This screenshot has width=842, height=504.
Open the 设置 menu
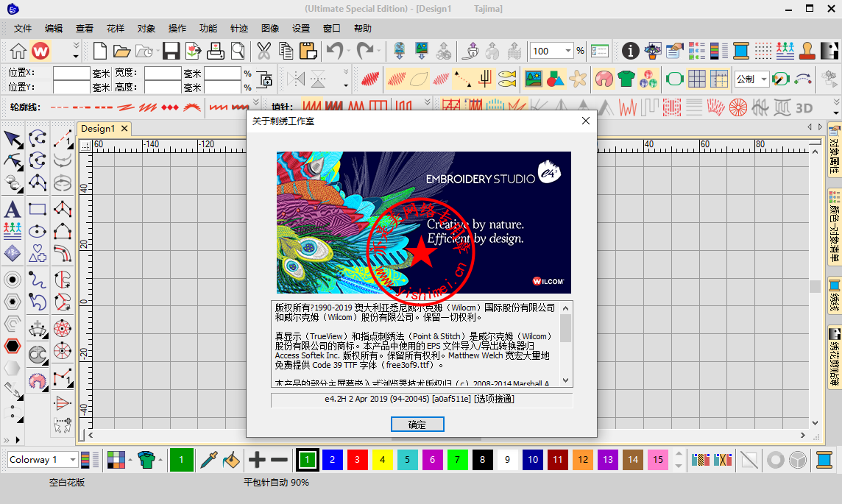click(301, 29)
